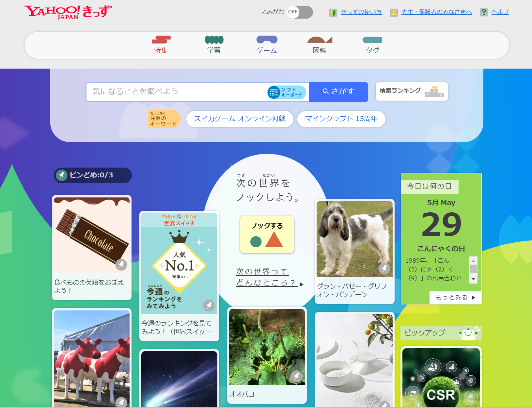Screen dimensions: 532x408
Task: Open グラン・バセー・グリフォン・バンデーン caption
Action: tap(352, 290)
